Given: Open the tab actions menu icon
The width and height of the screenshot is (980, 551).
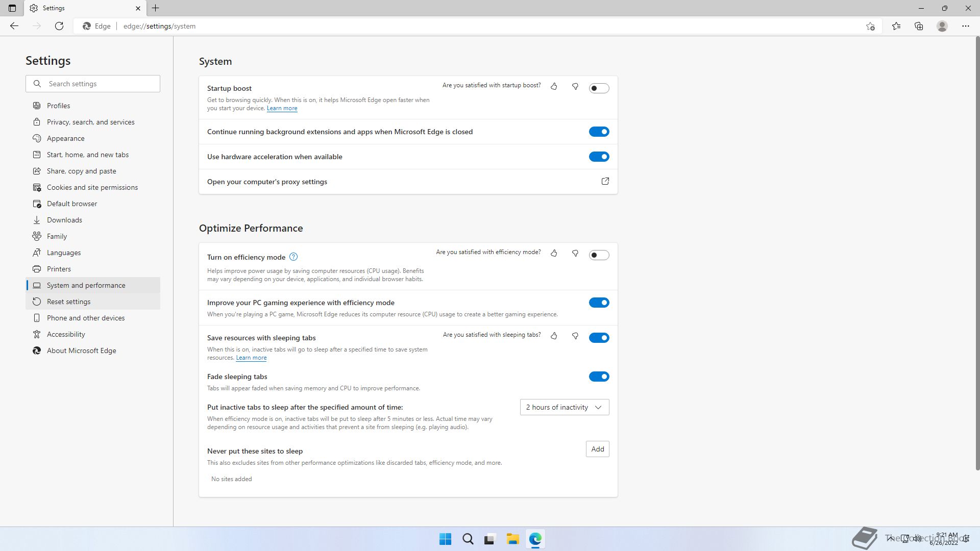Looking at the screenshot, I should point(12,8).
